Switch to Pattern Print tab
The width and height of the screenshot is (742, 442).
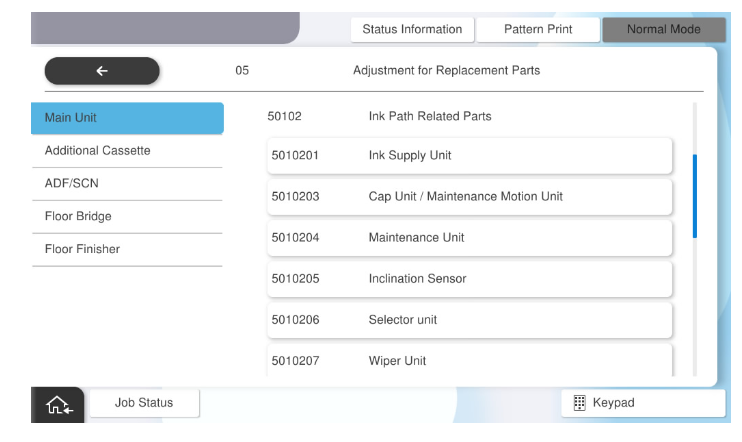pyautogui.click(x=537, y=30)
